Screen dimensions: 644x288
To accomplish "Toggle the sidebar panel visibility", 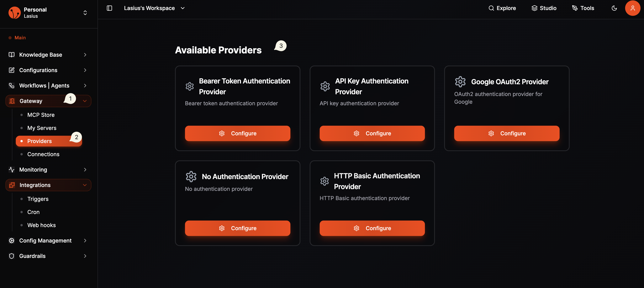I will click(109, 8).
